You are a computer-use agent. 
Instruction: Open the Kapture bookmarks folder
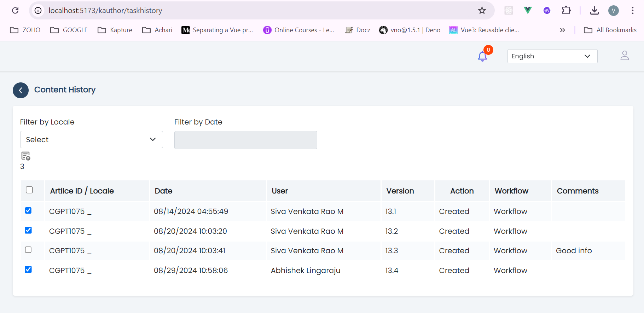(115, 30)
